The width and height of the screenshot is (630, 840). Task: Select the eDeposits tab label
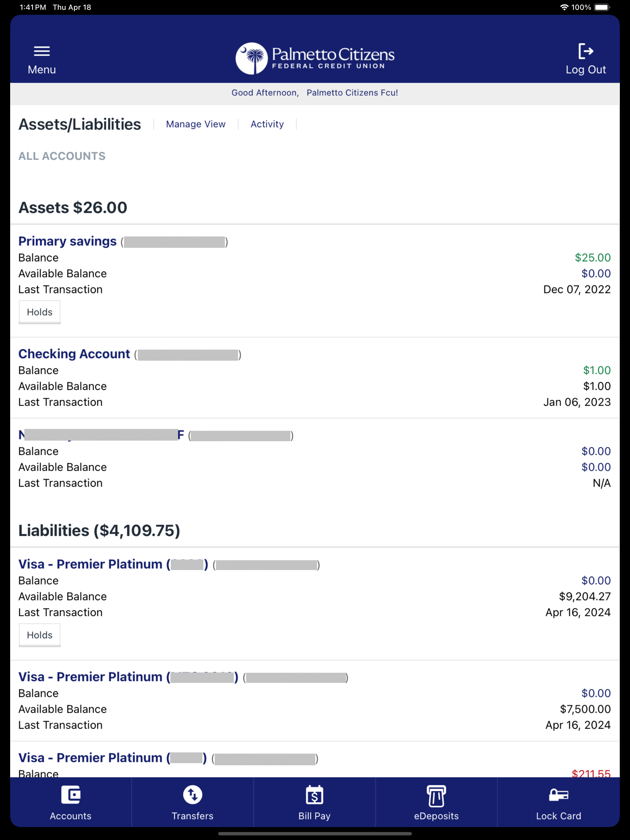pos(436,816)
